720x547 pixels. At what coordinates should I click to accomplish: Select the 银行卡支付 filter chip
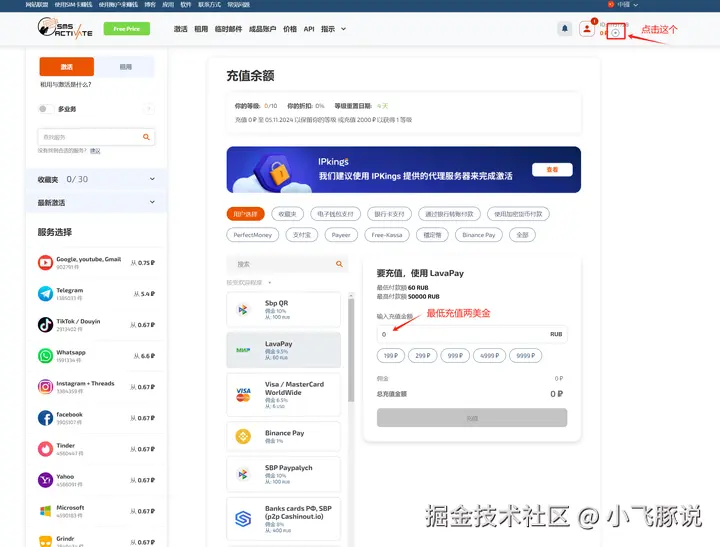click(x=389, y=214)
